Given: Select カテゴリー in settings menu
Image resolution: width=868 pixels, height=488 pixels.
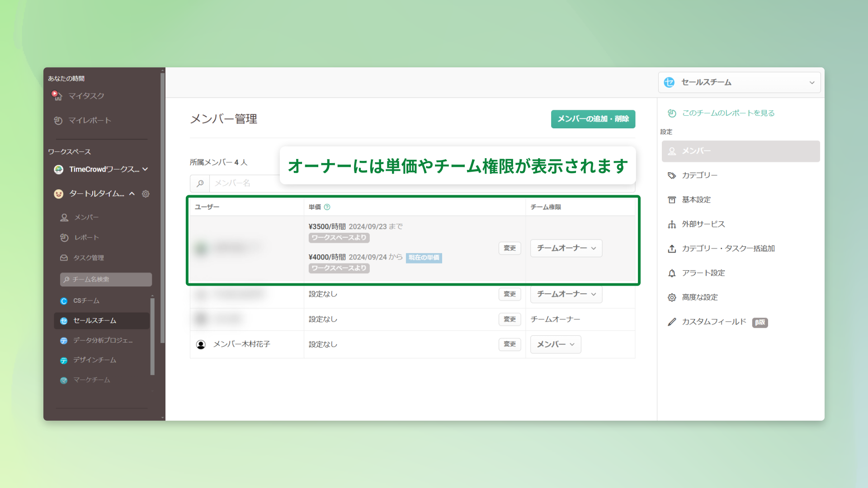Looking at the screenshot, I should (x=699, y=175).
